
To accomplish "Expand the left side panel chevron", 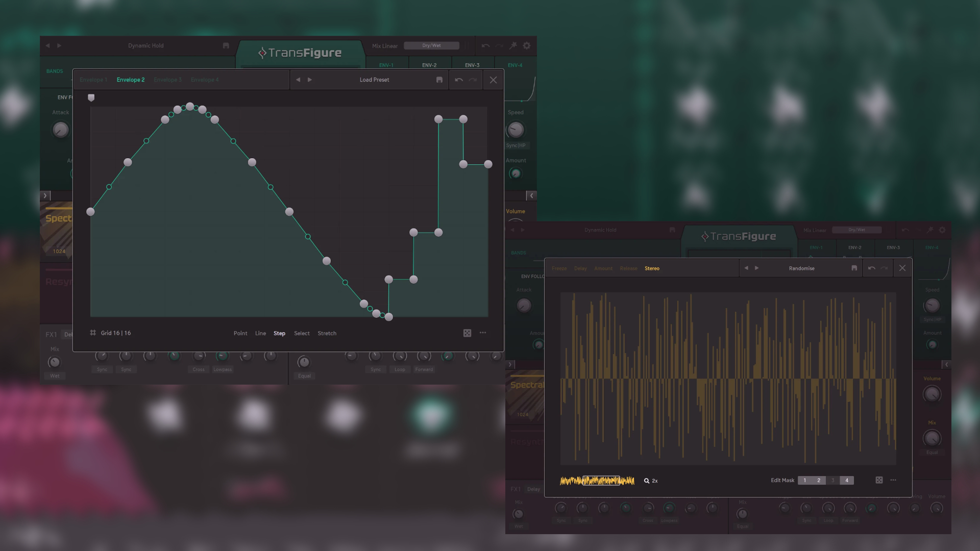I will pos(45,195).
